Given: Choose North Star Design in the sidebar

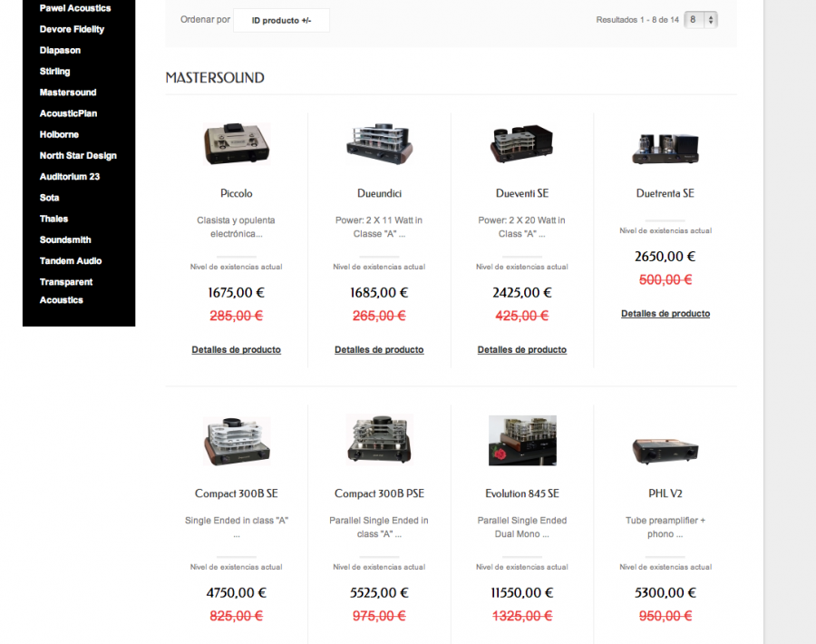Looking at the screenshot, I should (78, 156).
